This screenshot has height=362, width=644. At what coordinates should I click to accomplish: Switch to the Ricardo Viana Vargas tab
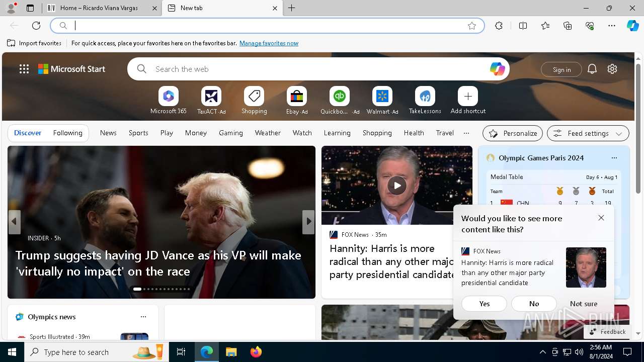click(x=102, y=8)
